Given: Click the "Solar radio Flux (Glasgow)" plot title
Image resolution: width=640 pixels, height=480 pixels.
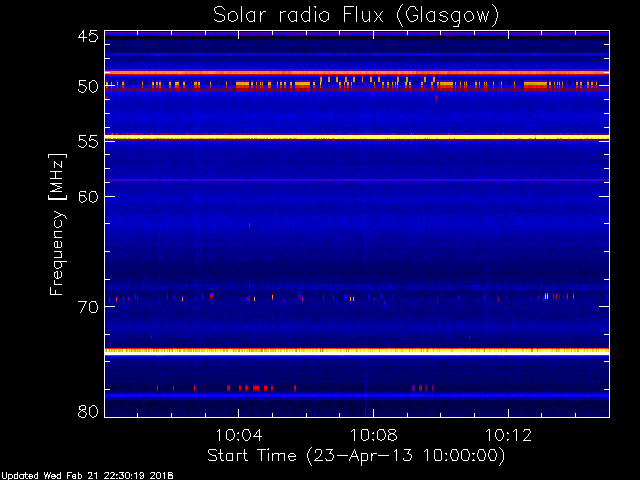Looking at the screenshot, I should (x=355, y=15).
